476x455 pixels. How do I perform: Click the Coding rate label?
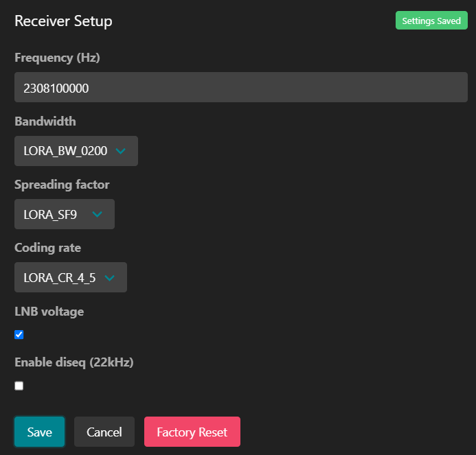coord(47,248)
